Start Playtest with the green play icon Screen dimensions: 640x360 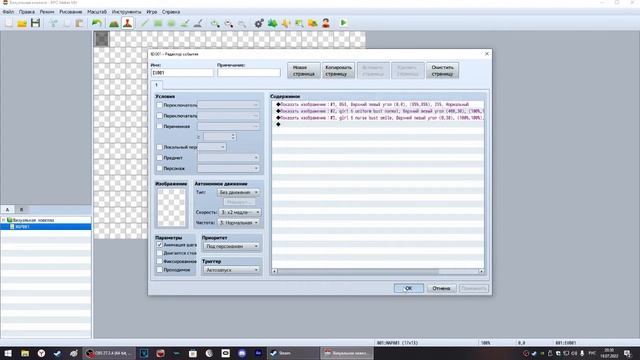pos(343,23)
